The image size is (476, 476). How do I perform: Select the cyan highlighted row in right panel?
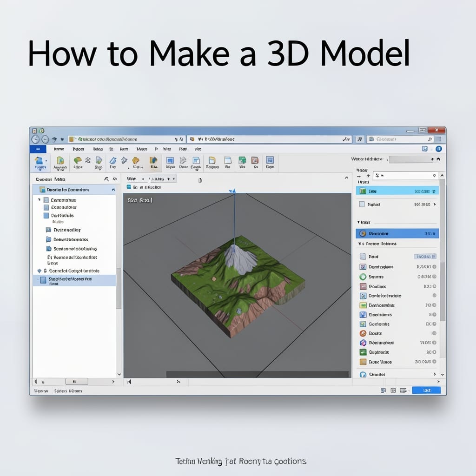tap(397, 191)
